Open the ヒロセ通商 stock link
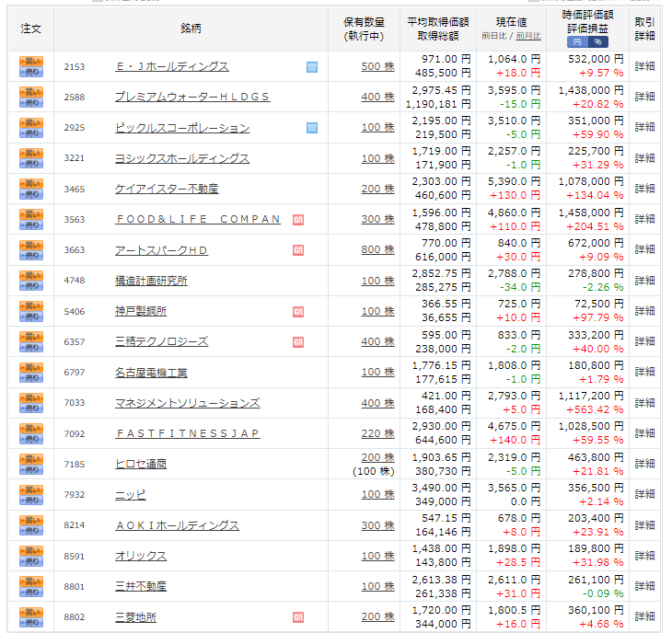The image size is (672, 633). 141,464
